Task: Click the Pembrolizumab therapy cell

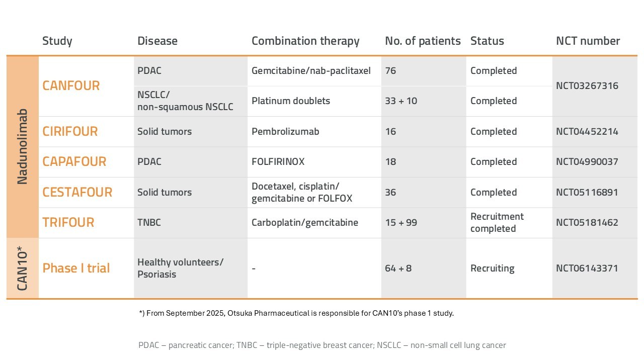Action: click(285, 131)
